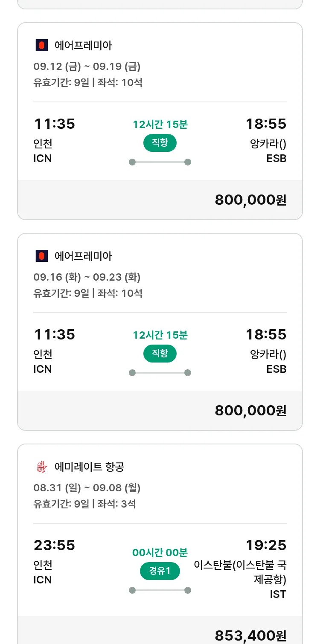
Task: Click route line on the 09.12 flight
Action: click(x=160, y=162)
